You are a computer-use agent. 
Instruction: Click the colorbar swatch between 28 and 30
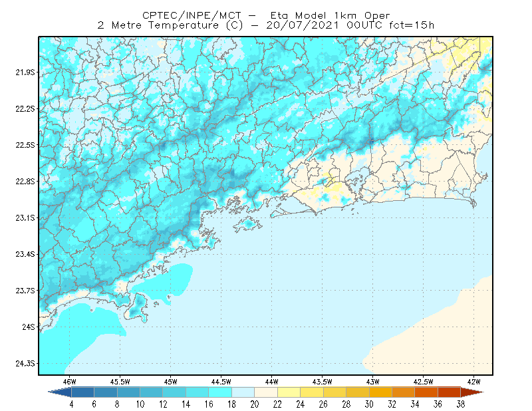point(358,392)
